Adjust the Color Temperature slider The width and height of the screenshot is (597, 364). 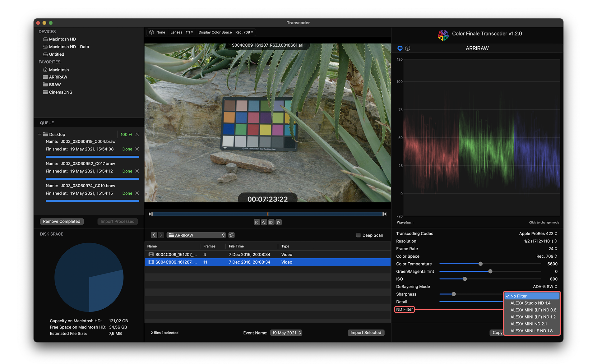pos(480,264)
